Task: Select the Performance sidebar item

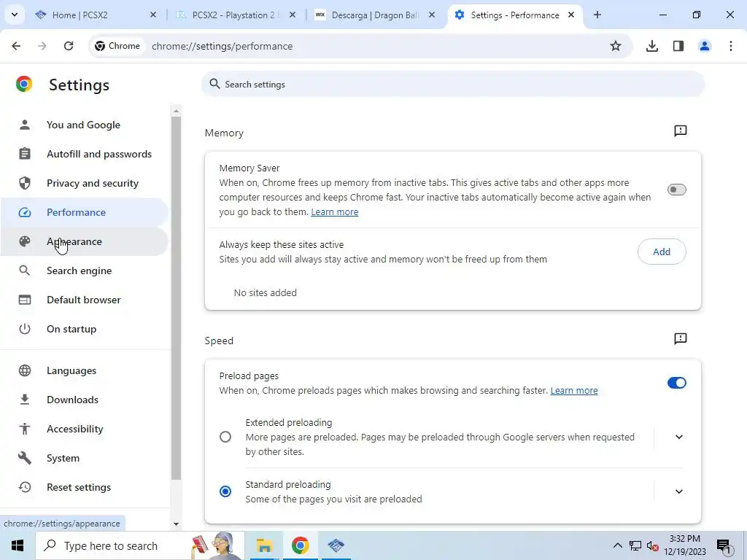Action: pos(83,212)
